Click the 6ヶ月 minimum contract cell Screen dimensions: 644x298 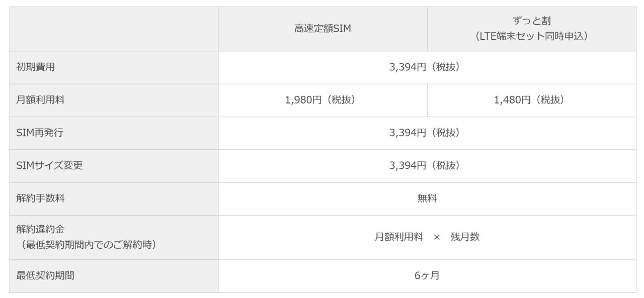[x=427, y=275]
